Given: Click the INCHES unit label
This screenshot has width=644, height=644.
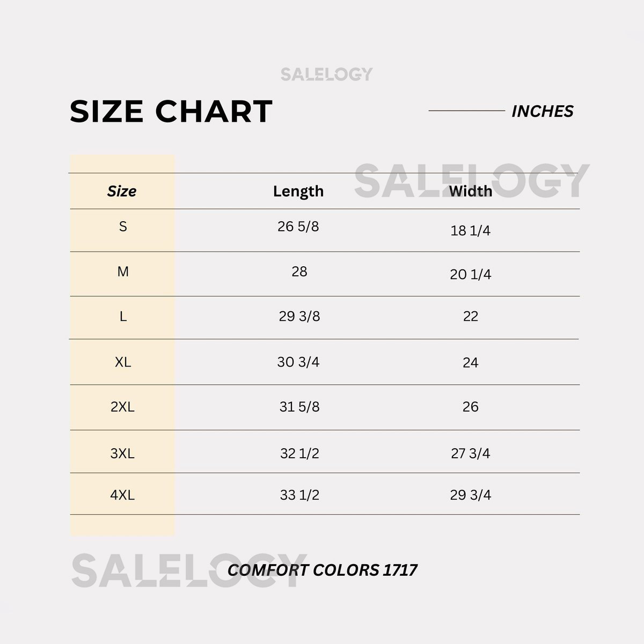Looking at the screenshot, I should pos(542,111).
